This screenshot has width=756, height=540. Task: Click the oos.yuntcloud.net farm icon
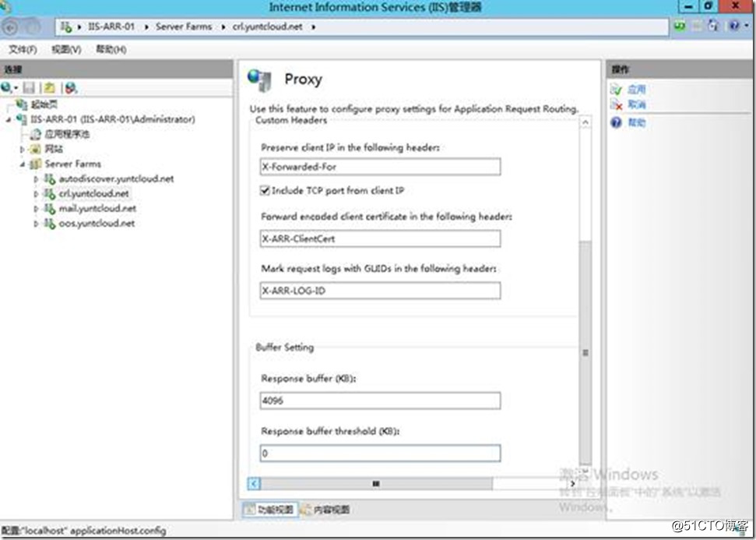coord(50,224)
